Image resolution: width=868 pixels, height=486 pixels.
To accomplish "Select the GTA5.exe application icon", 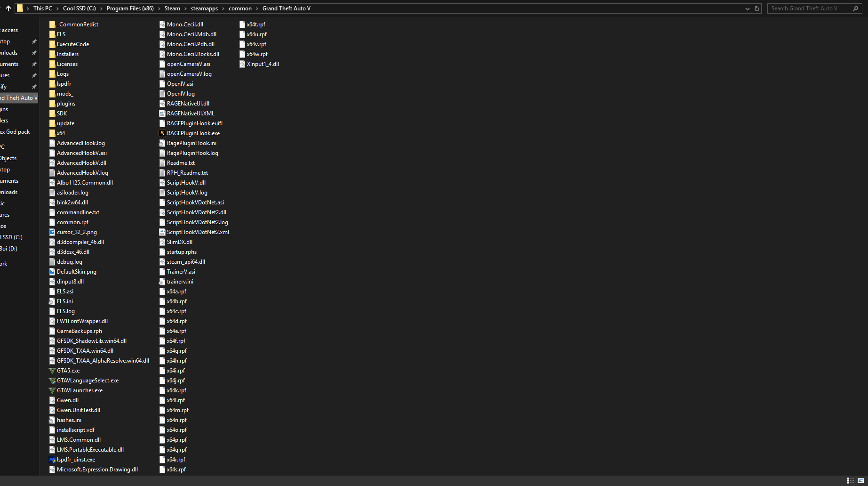I will [52, 371].
